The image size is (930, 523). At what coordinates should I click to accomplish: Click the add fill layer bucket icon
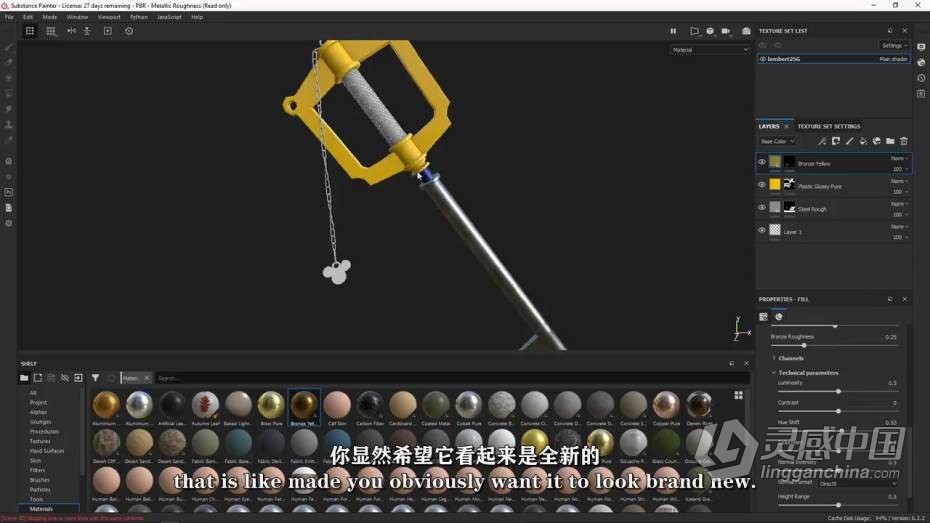pyautogui.click(x=863, y=141)
